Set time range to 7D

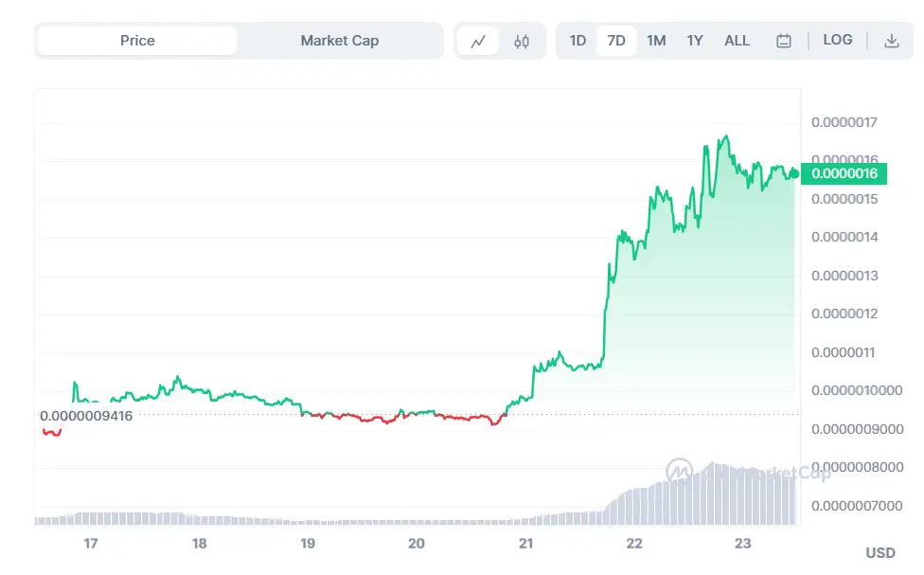coord(616,41)
